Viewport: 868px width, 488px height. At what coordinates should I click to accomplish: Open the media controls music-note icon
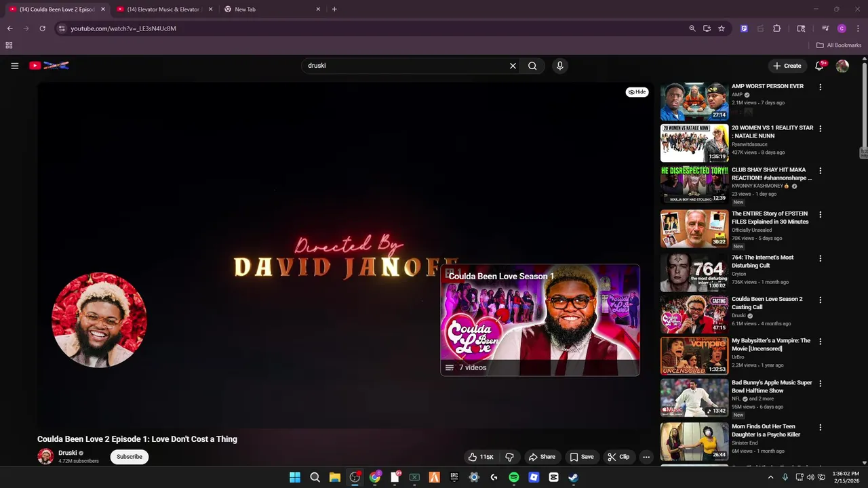point(825,28)
